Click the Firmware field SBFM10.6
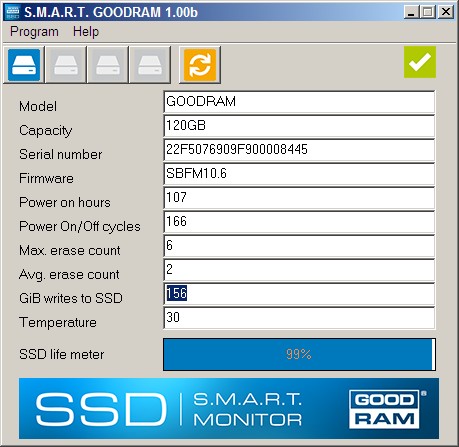Viewport: 459px width, 447px height. pos(299,174)
